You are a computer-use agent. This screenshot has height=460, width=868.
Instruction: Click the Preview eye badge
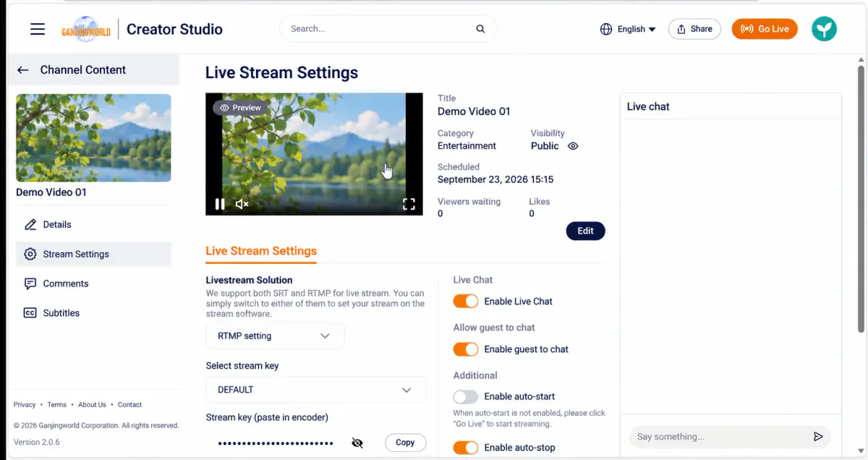239,108
